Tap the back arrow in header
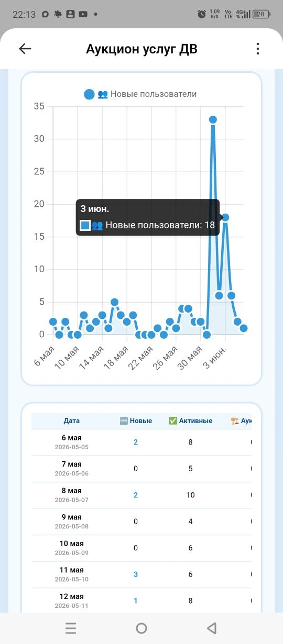 25,49
